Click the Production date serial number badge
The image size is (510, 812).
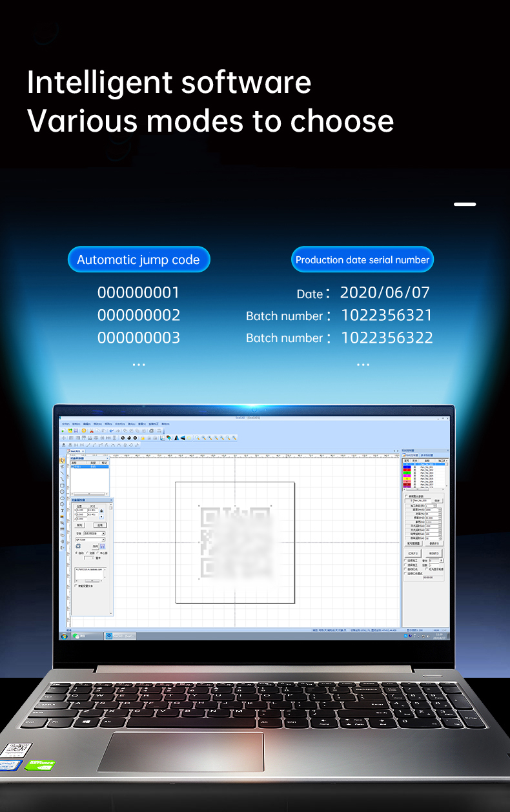point(362,259)
